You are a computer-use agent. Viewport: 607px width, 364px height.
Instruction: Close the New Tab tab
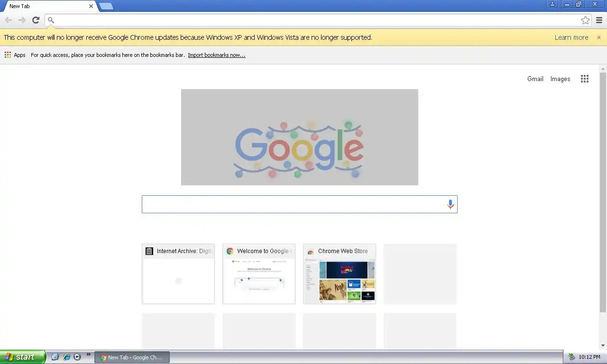91,6
